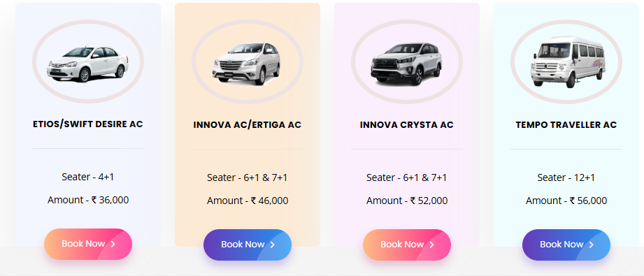Click chevron arrow on Tempo Traveller Book Now

pyautogui.click(x=591, y=245)
